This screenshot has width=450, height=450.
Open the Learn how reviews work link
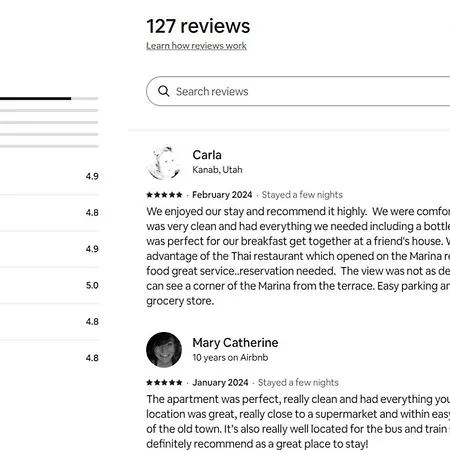pos(196,46)
